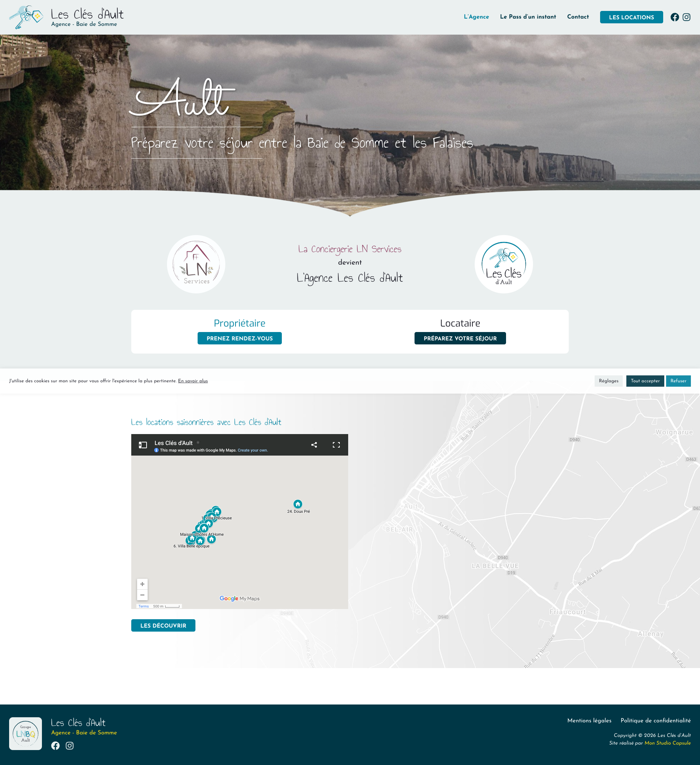Open cookie Réglages settings
The height and width of the screenshot is (765, 700).
click(608, 381)
